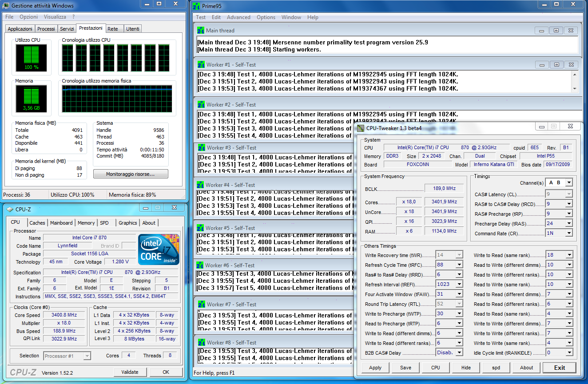Click the 'For Help, press F1' status text
This screenshot has width=588, height=384.
pos(214,373)
